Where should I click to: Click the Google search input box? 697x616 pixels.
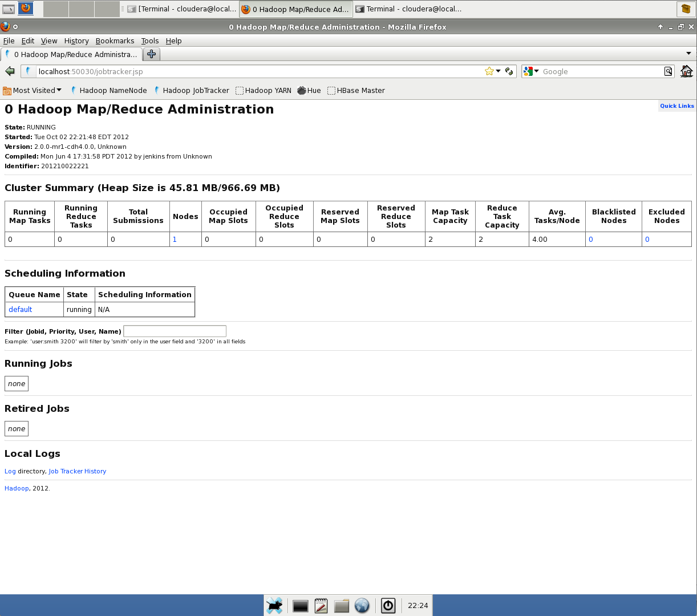[602, 71]
